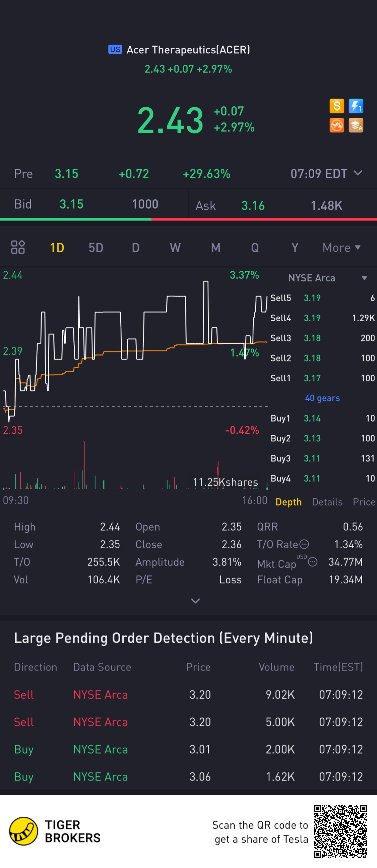Switch to the Q quarterly chart tab
Image resolution: width=377 pixels, height=868 pixels.
tap(255, 248)
